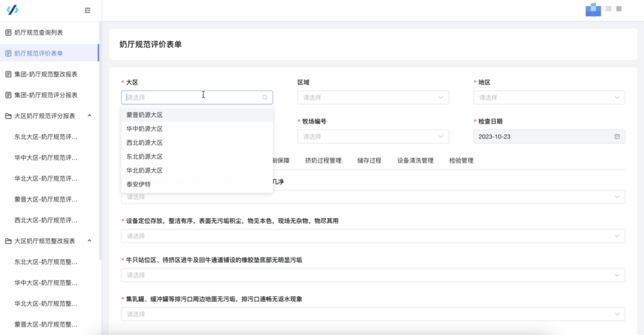Image resolution: width=644 pixels, height=335 pixels.
Task: Choose 华中奶源大区 from dropdown list
Action: click(x=197, y=129)
